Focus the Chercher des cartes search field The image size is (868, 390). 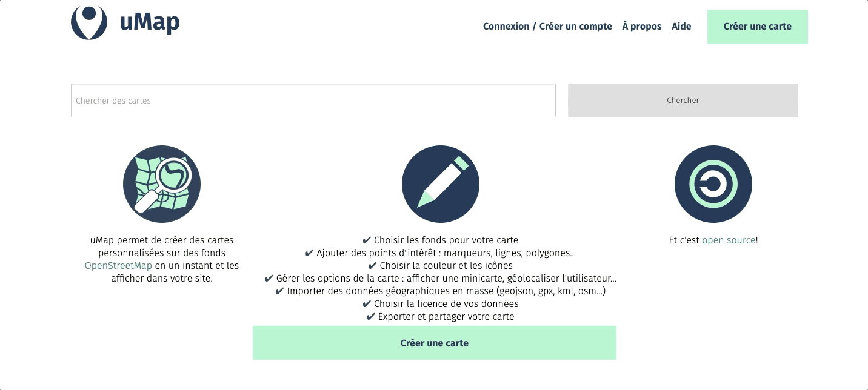tap(313, 101)
